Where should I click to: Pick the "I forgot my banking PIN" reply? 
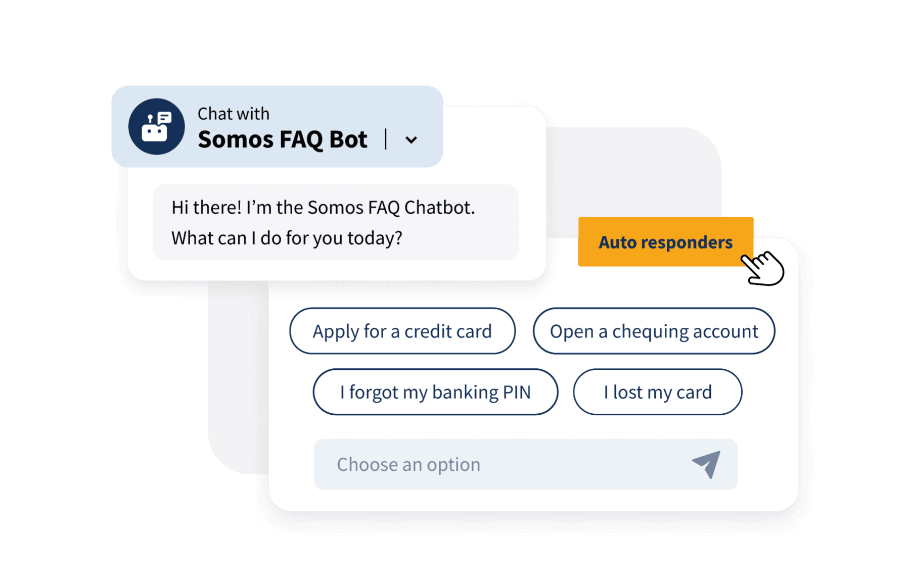pyautogui.click(x=435, y=392)
